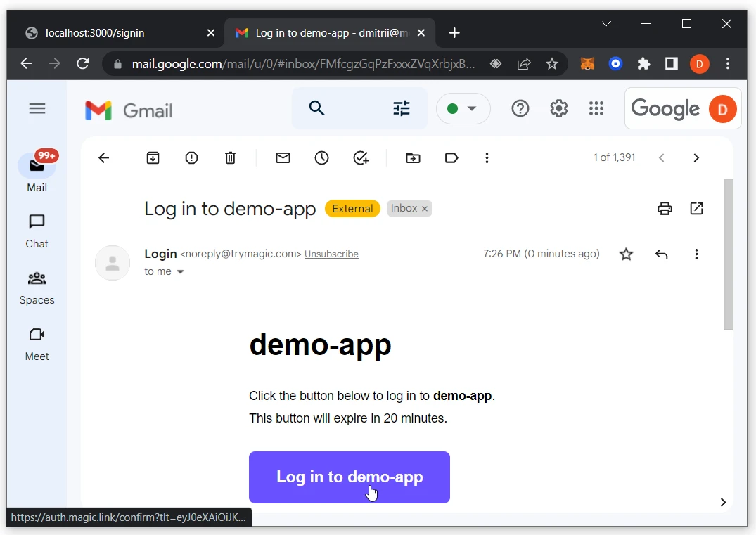Open the Google apps grid

[x=596, y=108]
